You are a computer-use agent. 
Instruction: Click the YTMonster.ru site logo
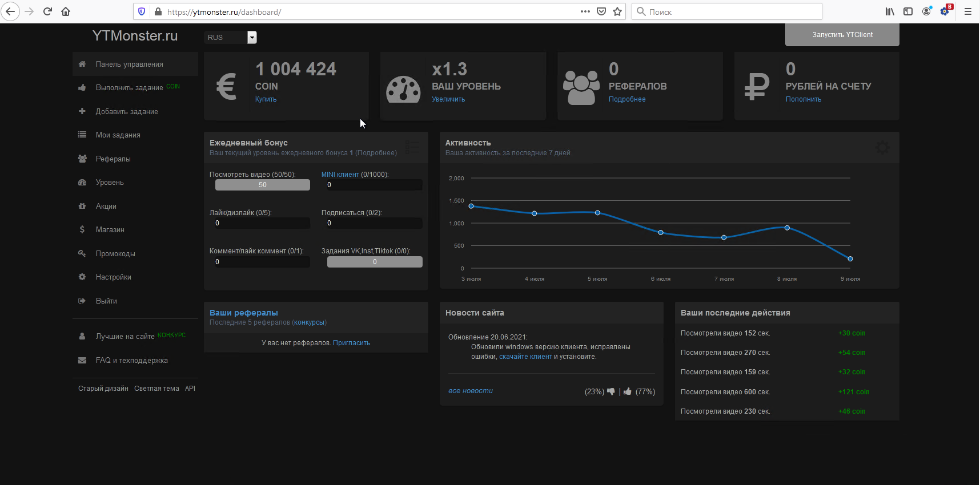point(135,36)
